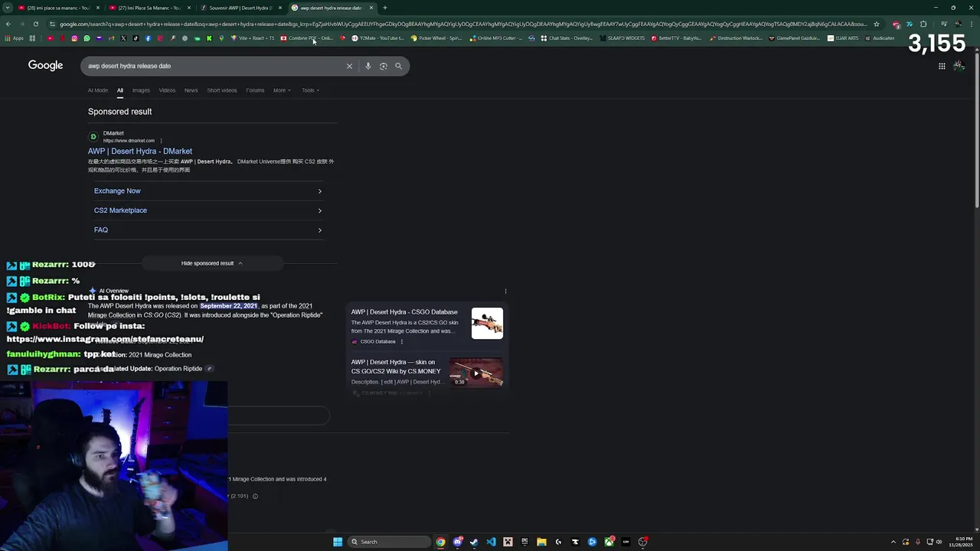The image size is (980, 551).
Task: Open the BetterTTV bookmark
Action: click(x=677, y=38)
